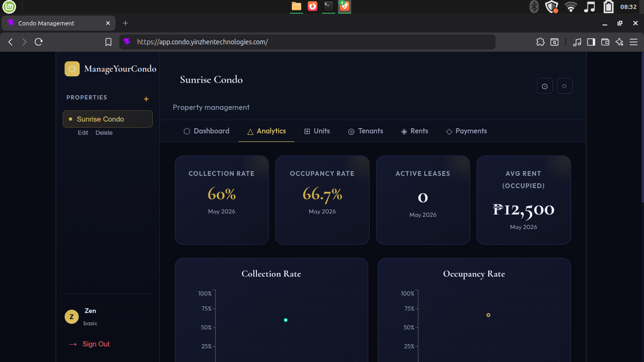This screenshot has width=644, height=362.
Task: Click the page search icon in the browser toolbar
Action: point(555,42)
